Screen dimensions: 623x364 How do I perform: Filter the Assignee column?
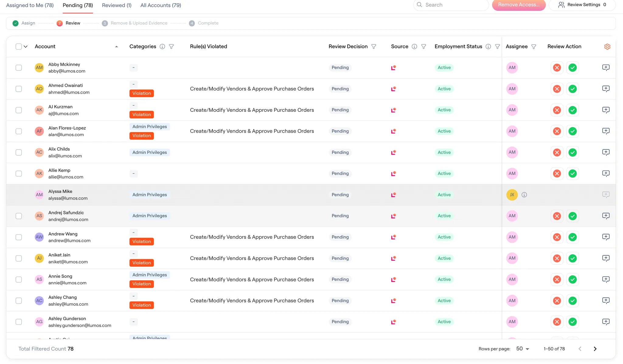pos(534,46)
